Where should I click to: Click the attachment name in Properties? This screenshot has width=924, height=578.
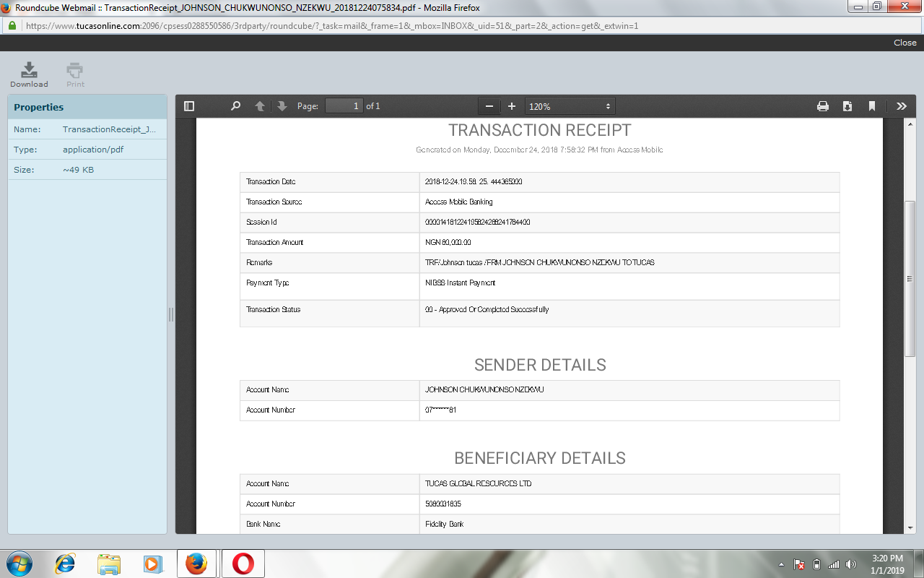coord(109,129)
